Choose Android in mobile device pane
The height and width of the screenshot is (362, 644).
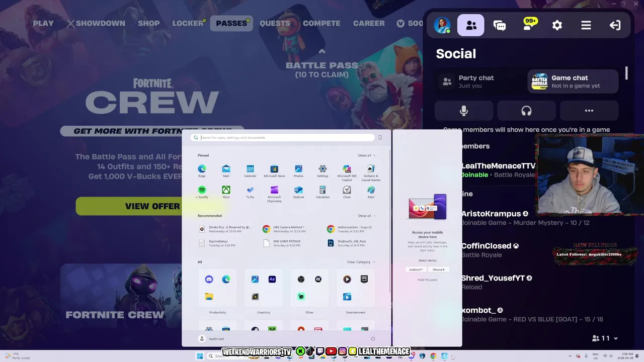[x=416, y=269]
